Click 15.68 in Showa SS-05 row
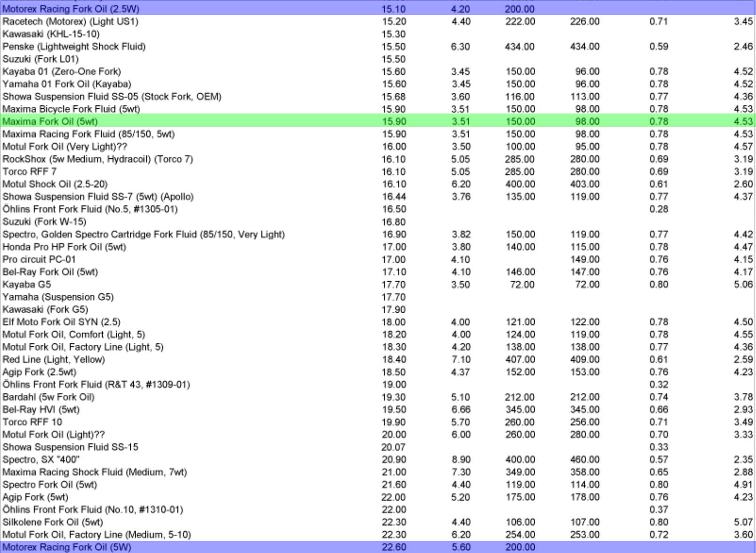The image size is (756, 553). click(394, 97)
